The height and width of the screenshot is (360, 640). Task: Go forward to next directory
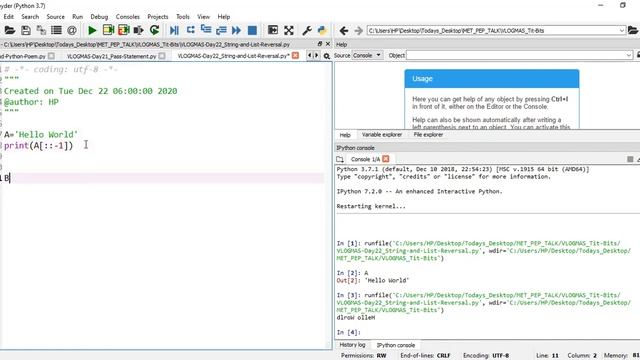tap(358, 31)
